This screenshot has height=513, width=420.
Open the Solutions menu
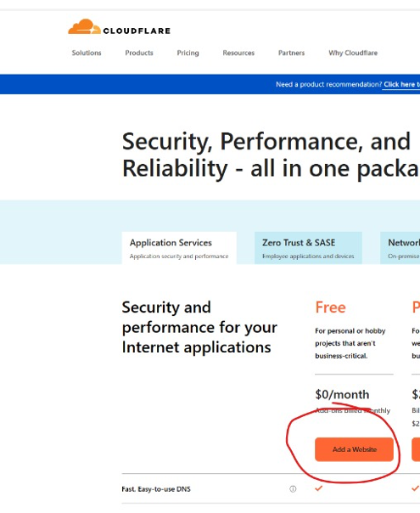[87, 53]
